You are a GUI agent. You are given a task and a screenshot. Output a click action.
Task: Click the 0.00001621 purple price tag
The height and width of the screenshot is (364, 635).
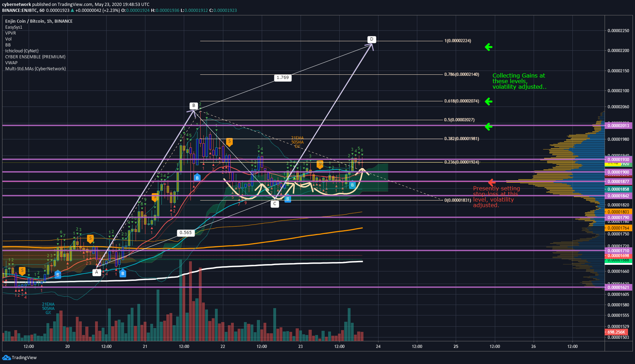(618, 287)
